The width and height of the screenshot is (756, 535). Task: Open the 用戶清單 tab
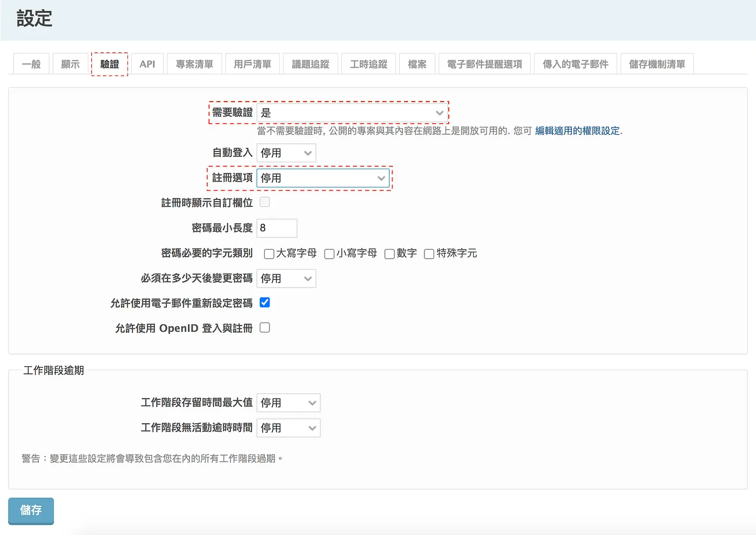coord(252,64)
